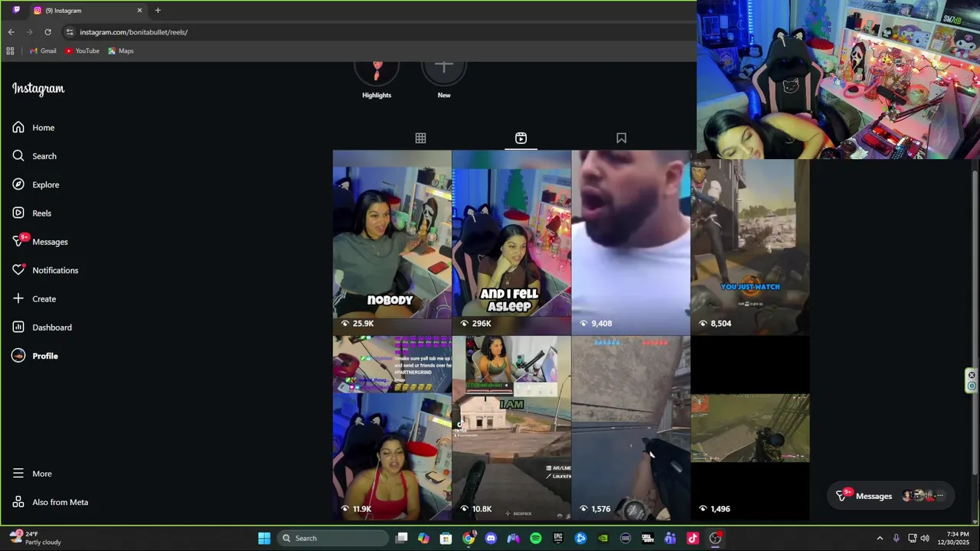Expand the More menu in sidebar
The image size is (980, 551).
coord(33,474)
